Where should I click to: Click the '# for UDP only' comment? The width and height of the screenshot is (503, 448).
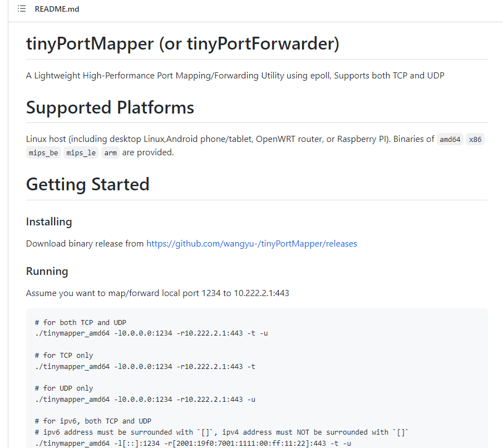[x=64, y=388]
